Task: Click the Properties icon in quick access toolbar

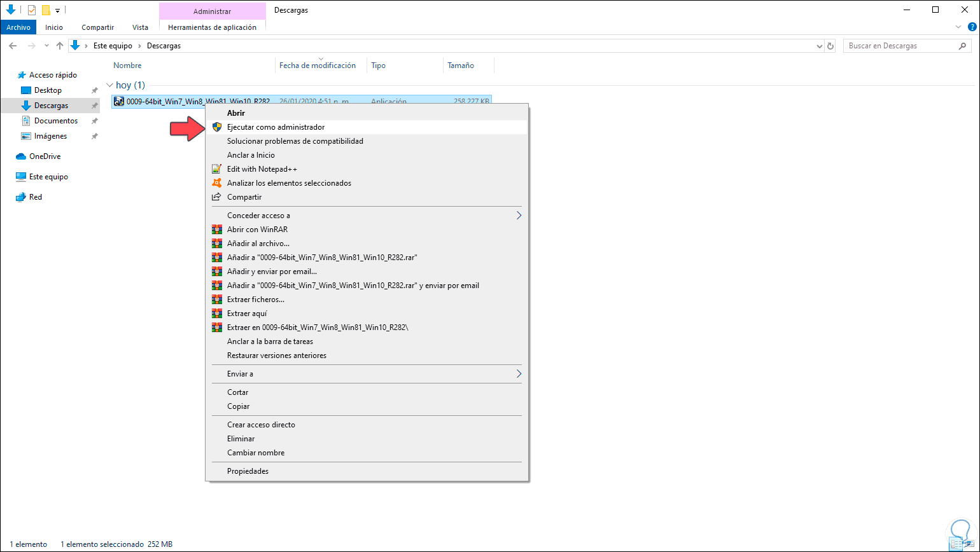Action: pyautogui.click(x=32, y=10)
